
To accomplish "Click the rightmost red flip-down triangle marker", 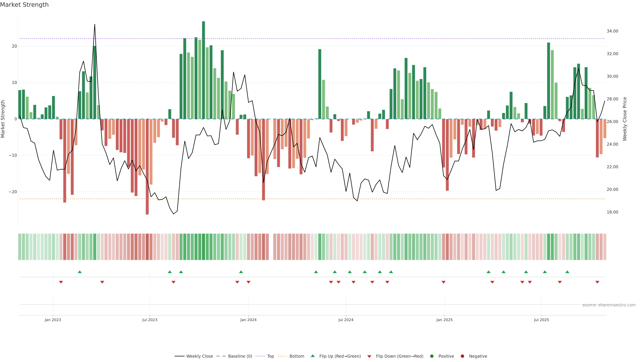I will 597,282.
